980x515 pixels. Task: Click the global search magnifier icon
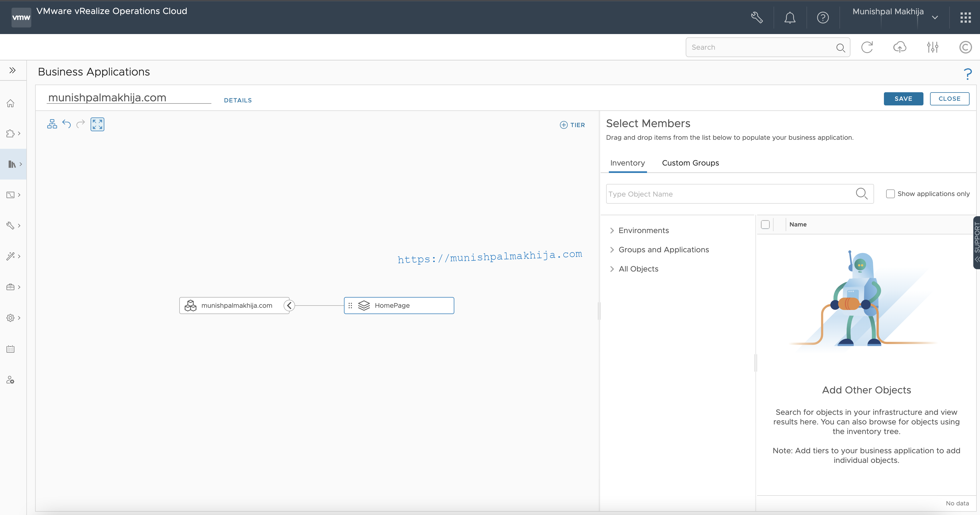pos(840,47)
